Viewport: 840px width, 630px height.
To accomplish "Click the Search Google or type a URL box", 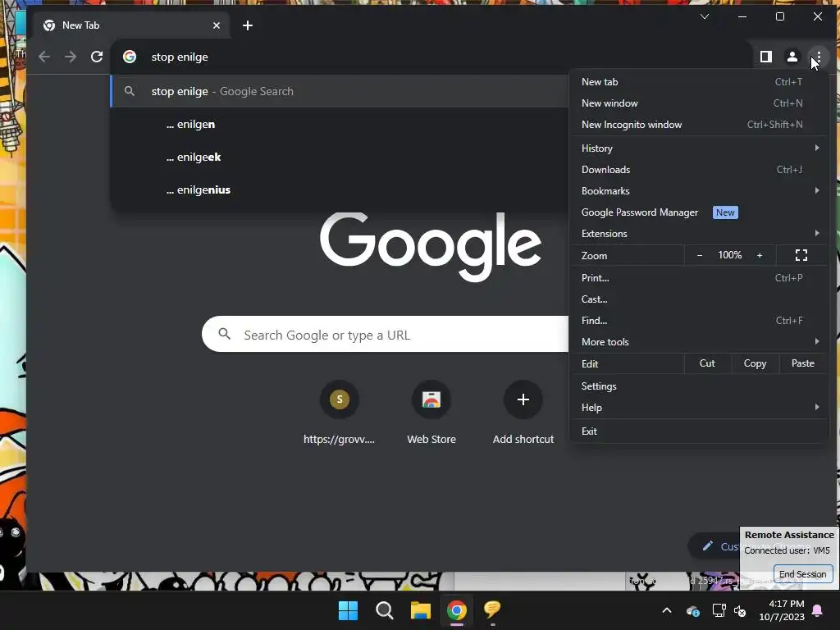I will click(x=386, y=335).
